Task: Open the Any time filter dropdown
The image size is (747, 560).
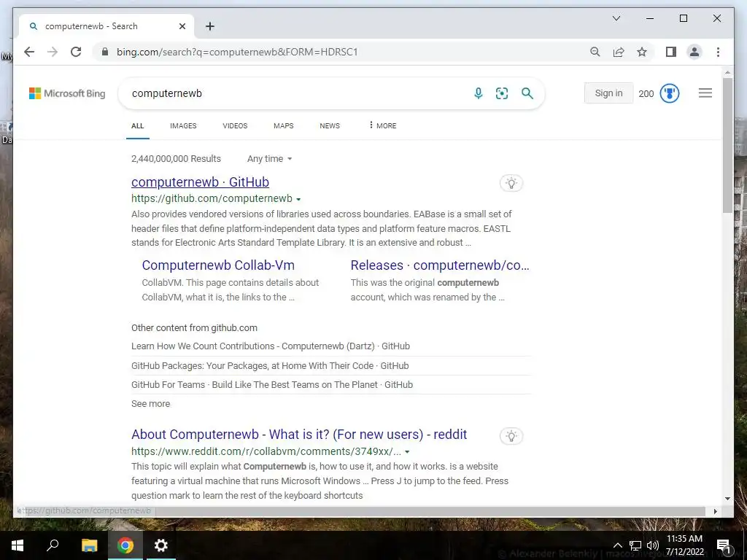Action: pos(270,158)
